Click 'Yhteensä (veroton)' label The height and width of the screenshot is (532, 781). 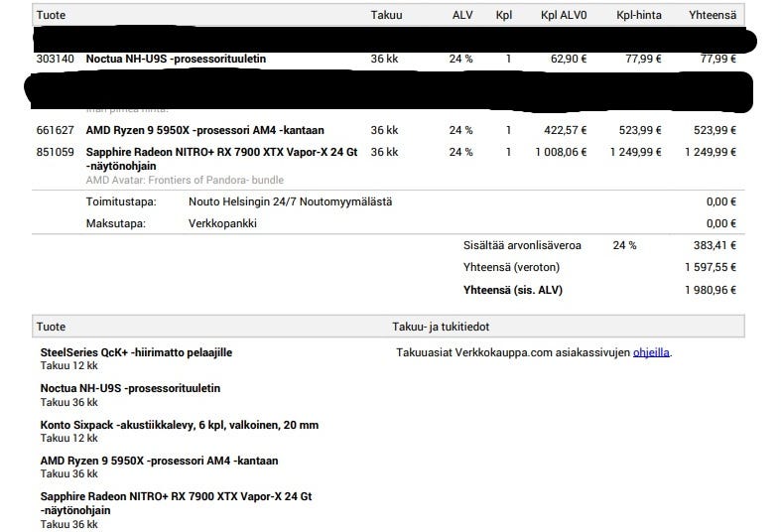click(x=511, y=268)
